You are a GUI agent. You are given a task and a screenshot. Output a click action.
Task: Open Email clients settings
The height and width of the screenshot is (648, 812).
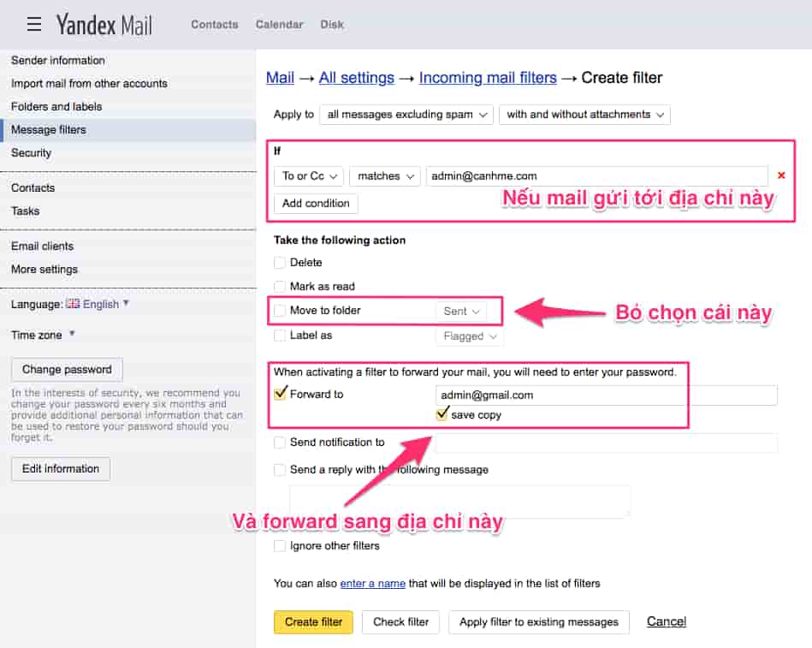42,246
